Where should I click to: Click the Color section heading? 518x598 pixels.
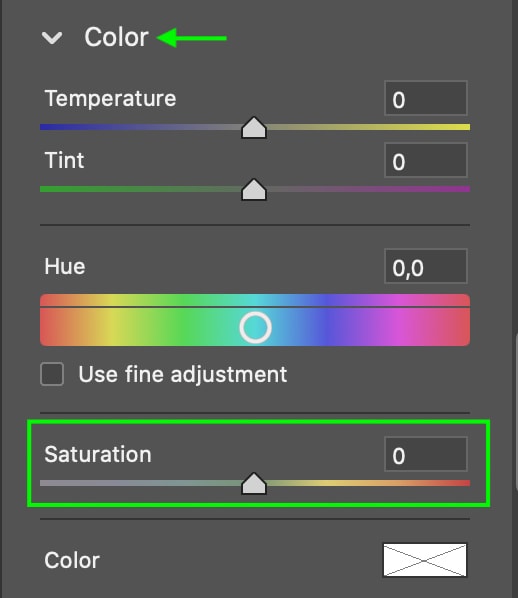click(x=116, y=37)
